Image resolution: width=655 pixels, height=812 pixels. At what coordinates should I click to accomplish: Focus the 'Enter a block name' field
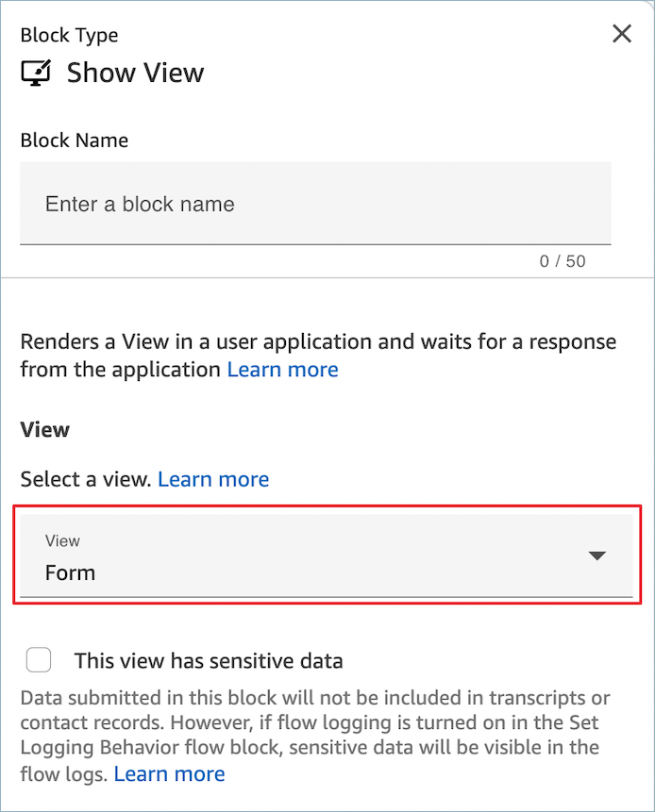315,205
